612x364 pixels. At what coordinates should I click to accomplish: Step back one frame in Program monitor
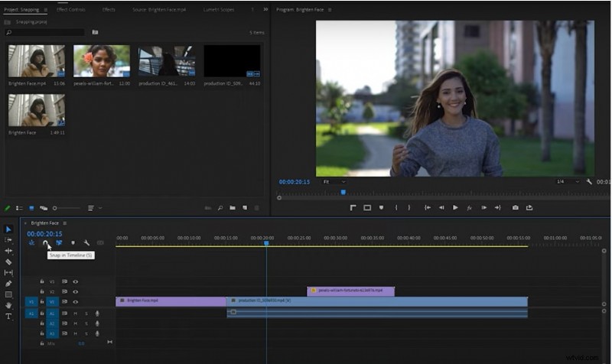[x=441, y=207]
